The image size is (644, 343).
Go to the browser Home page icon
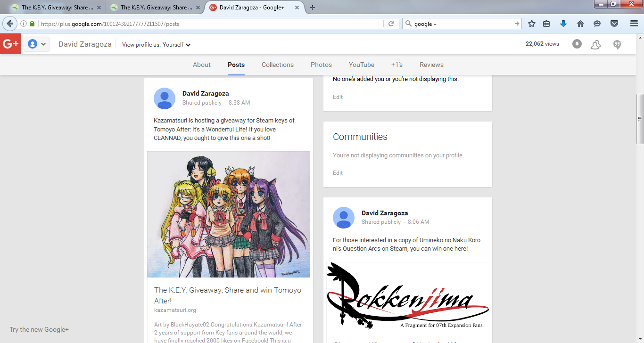[580, 24]
